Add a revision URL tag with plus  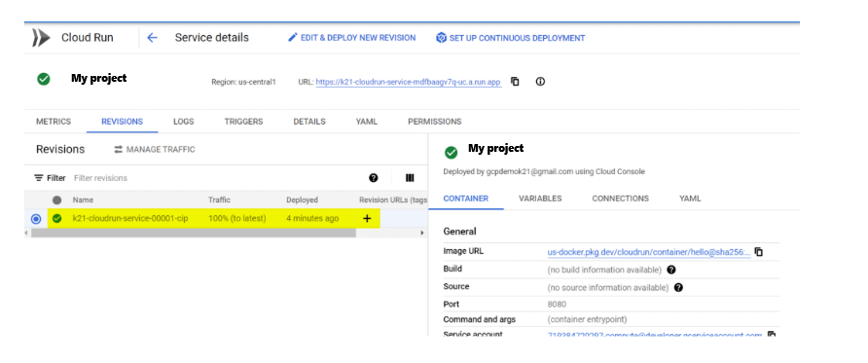(367, 219)
